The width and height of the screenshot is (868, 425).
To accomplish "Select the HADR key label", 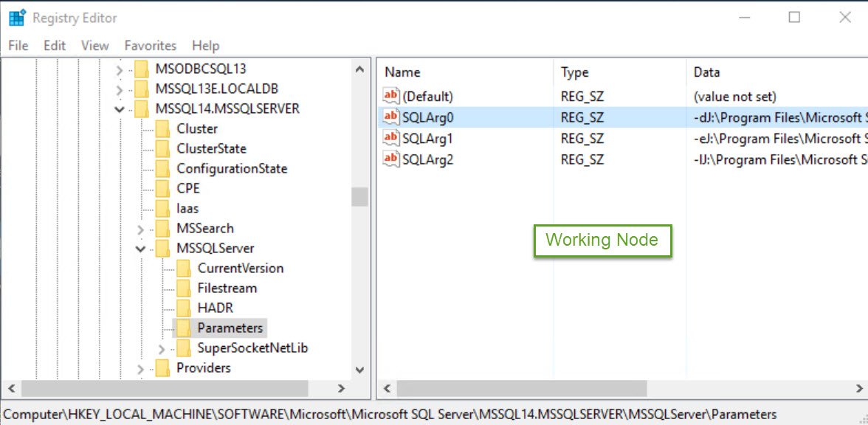I will 216,308.
